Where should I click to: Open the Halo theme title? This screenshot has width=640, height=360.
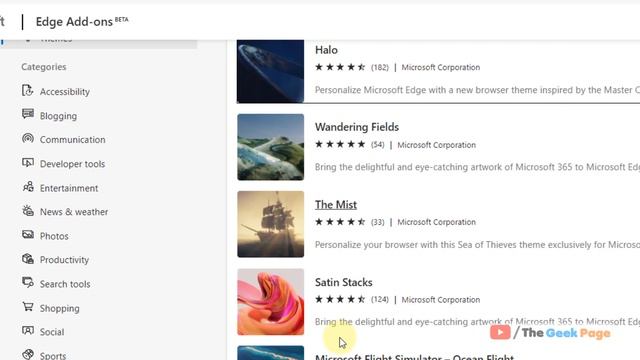(326, 50)
